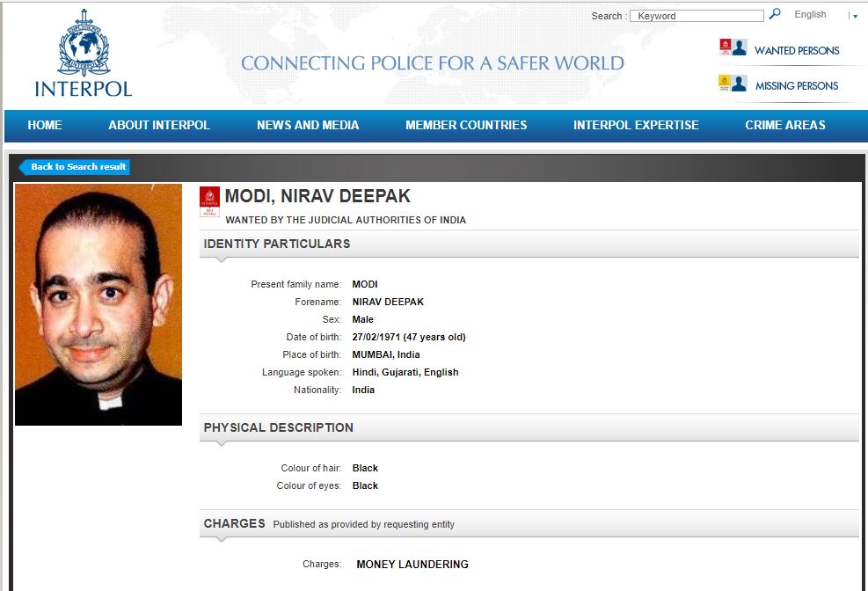The width and height of the screenshot is (868, 591).
Task: Click the hair colour value Black
Action: tap(365, 468)
